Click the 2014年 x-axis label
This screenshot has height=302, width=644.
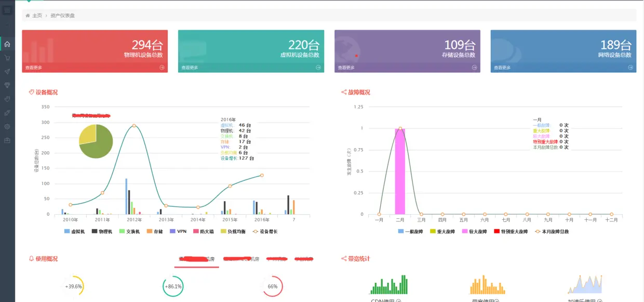198,220
